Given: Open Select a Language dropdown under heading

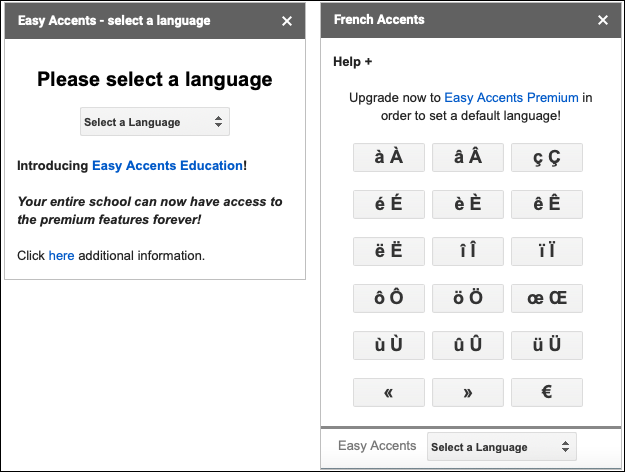Looking at the screenshot, I should tap(155, 122).
